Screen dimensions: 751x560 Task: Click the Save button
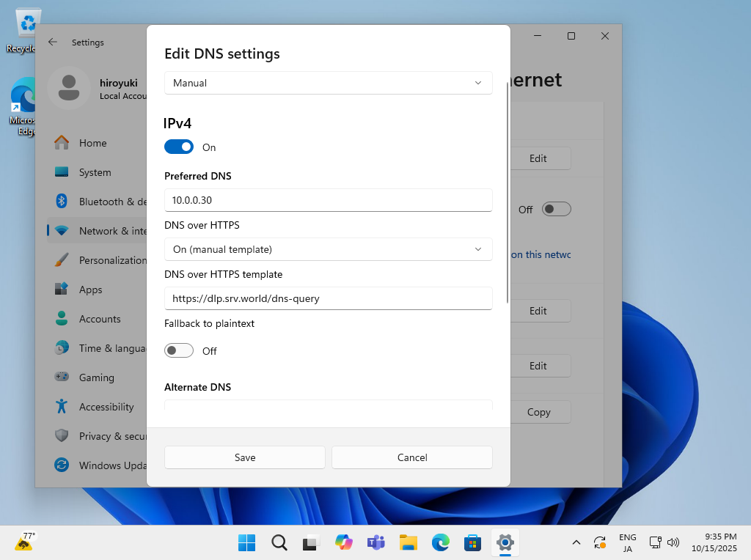pos(245,457)
